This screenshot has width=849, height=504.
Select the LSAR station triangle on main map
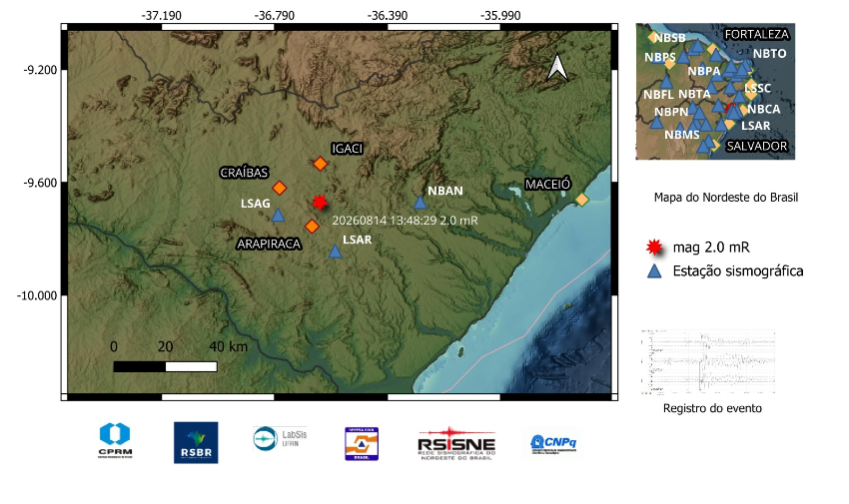coord(336,251)
